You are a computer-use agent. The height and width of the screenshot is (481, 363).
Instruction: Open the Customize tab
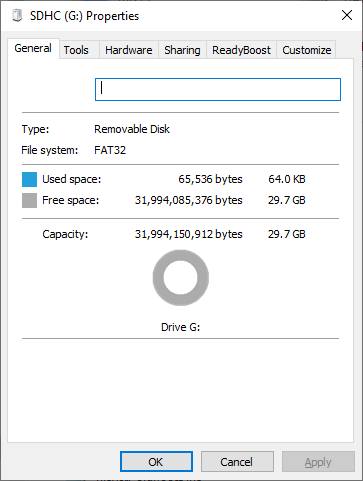pyautogui.click(x=307, y=50)
